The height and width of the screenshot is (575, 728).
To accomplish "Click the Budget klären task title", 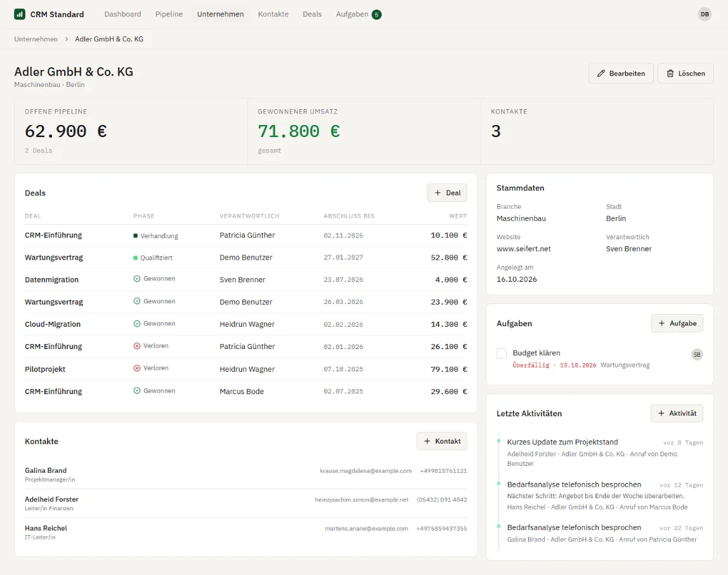I will point(536,353).
